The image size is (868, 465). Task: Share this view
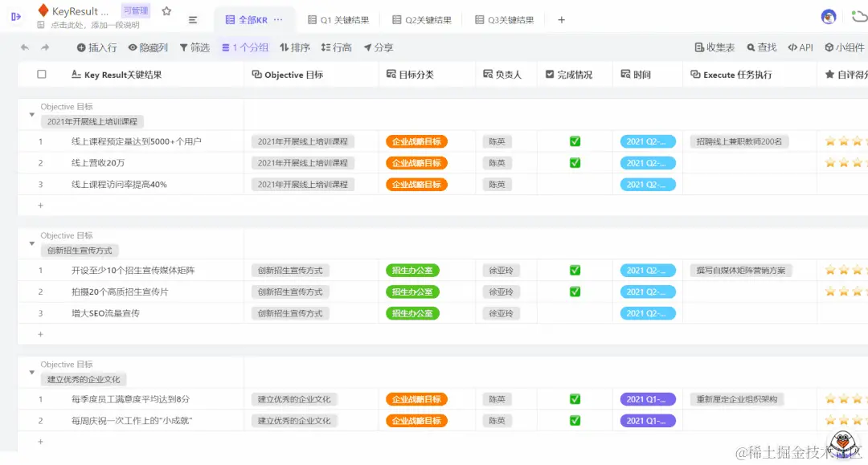pyautogui.click(x=378, y=47)
